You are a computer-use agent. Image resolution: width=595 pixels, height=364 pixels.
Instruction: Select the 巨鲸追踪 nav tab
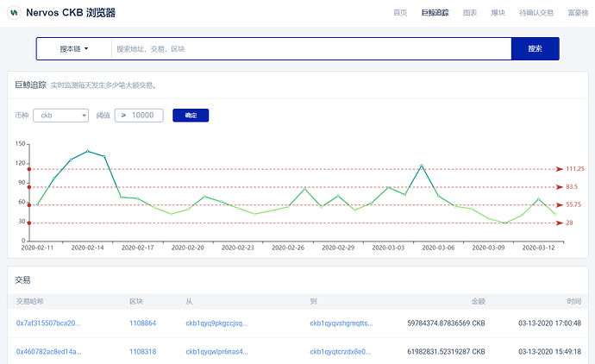[x=435, y=13]
